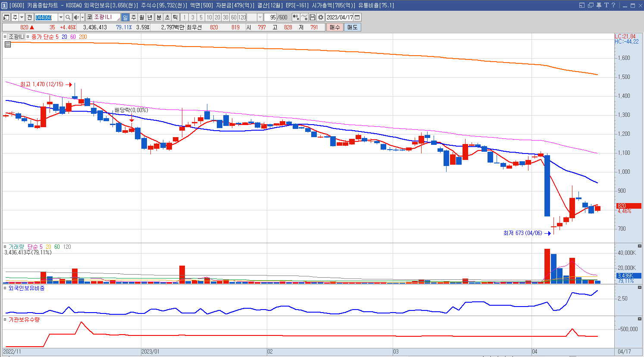Expand the speaker options dropdown arrow
The width and height of the screenshot is (644, 357).
[x=82, y=17]
